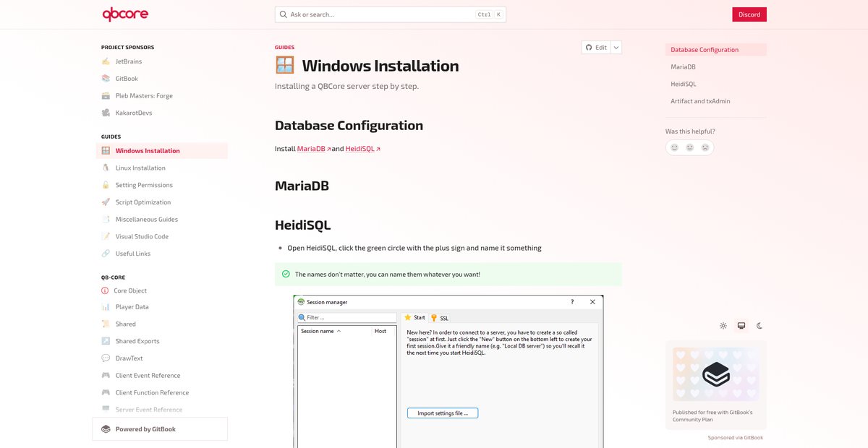Screen dimensions: 868x448
Task: Click the Script Optimization rocket icon
Action: click(x=106, y=202)
